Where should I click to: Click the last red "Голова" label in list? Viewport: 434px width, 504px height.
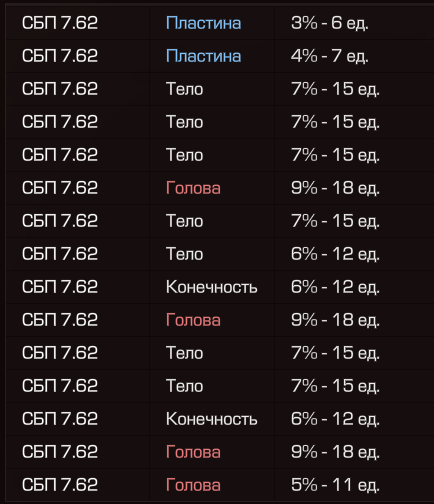[193, 485]
